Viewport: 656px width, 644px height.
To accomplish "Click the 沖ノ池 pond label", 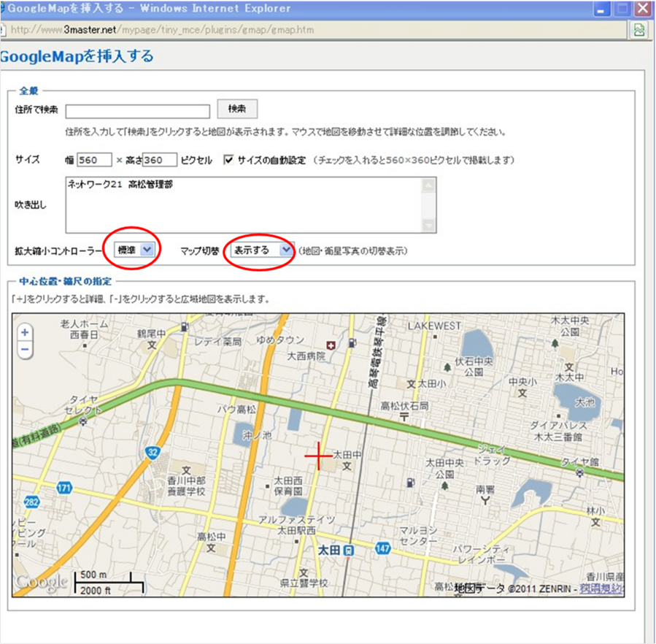I will click(x=258, y=435).
